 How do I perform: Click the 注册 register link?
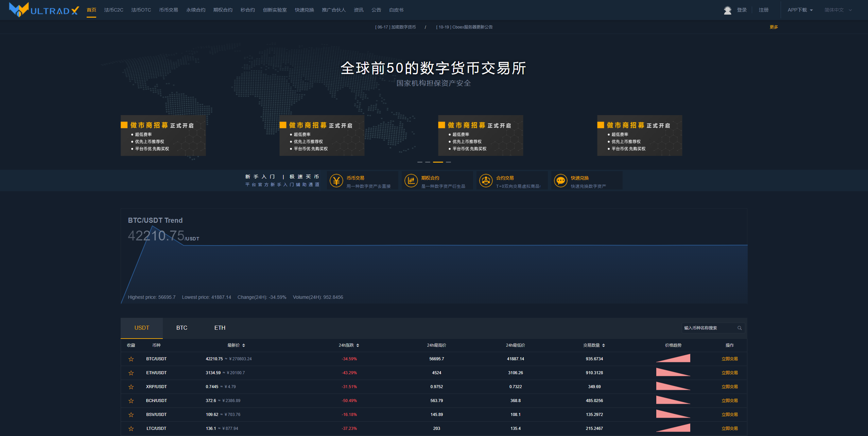coord(764,10)
